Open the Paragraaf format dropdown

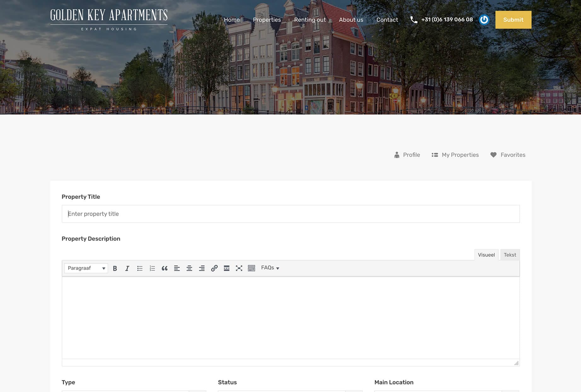(x=86, y=268)
